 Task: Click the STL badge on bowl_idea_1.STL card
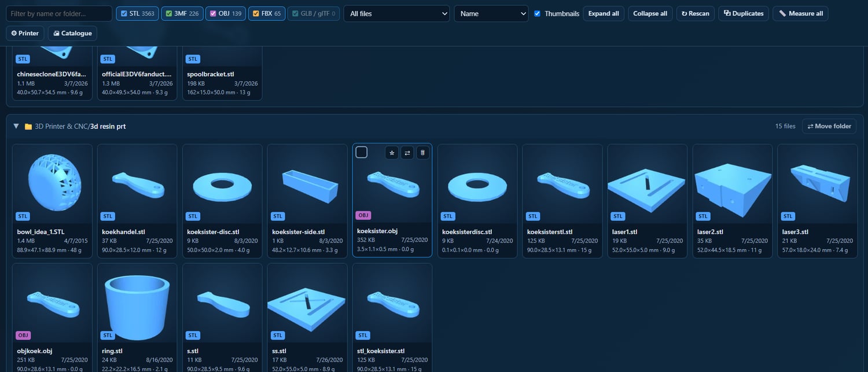[x=23, y=216]
